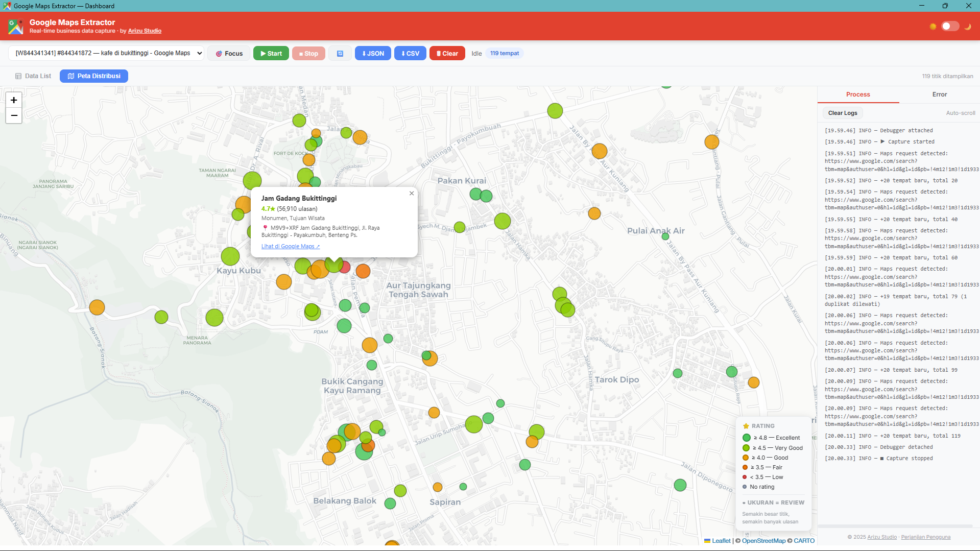Toggle dark mode with the sun/moon switch
This screenshot has width=980, height=551.
pos(950,26)
